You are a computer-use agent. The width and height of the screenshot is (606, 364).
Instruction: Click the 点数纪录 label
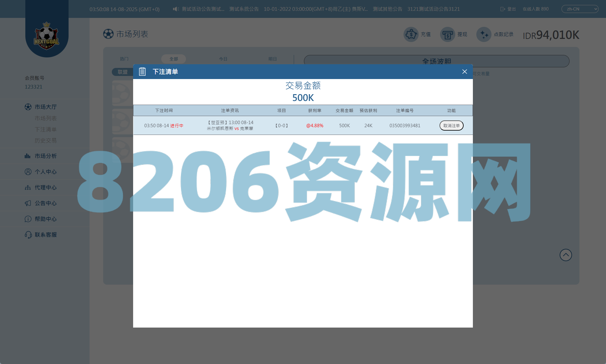[x=503, y=34]
